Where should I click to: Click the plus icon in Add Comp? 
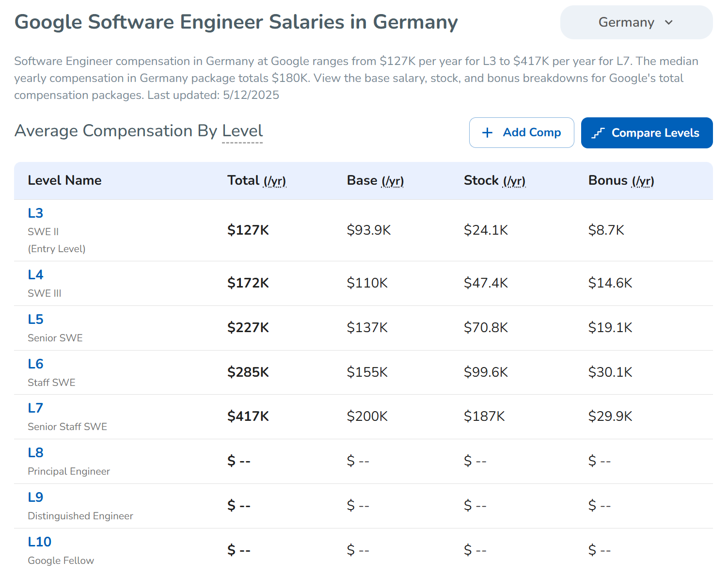pyautogui.click(x=487, y=133)
